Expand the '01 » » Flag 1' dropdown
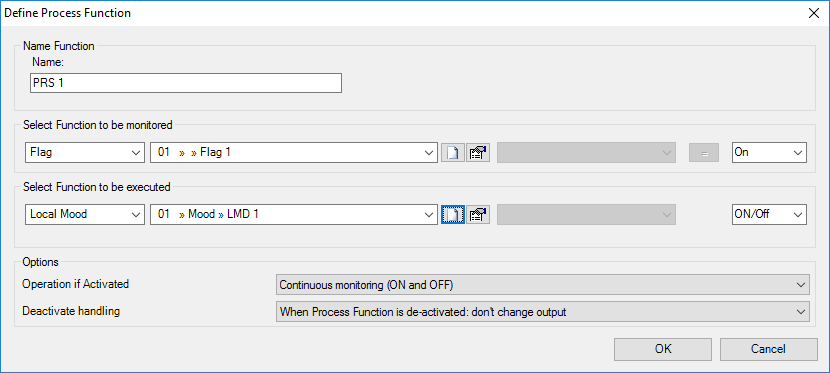 (x=294, y=152)
